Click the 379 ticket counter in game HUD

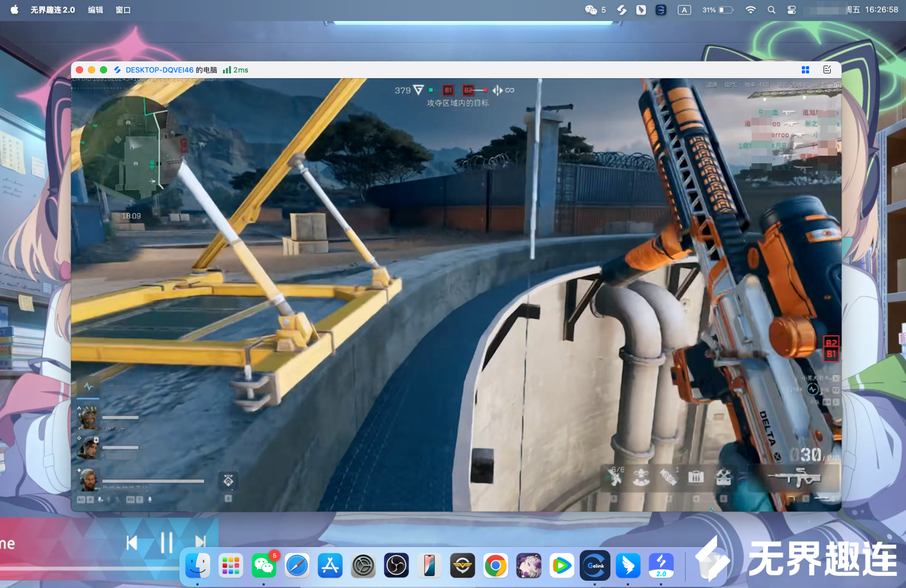click(x=403, y=90)
